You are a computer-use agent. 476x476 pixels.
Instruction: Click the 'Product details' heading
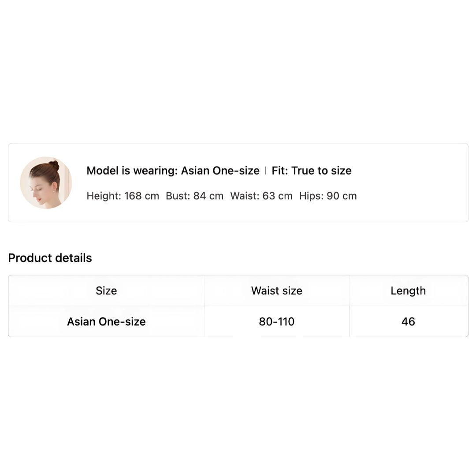(50, 258)
